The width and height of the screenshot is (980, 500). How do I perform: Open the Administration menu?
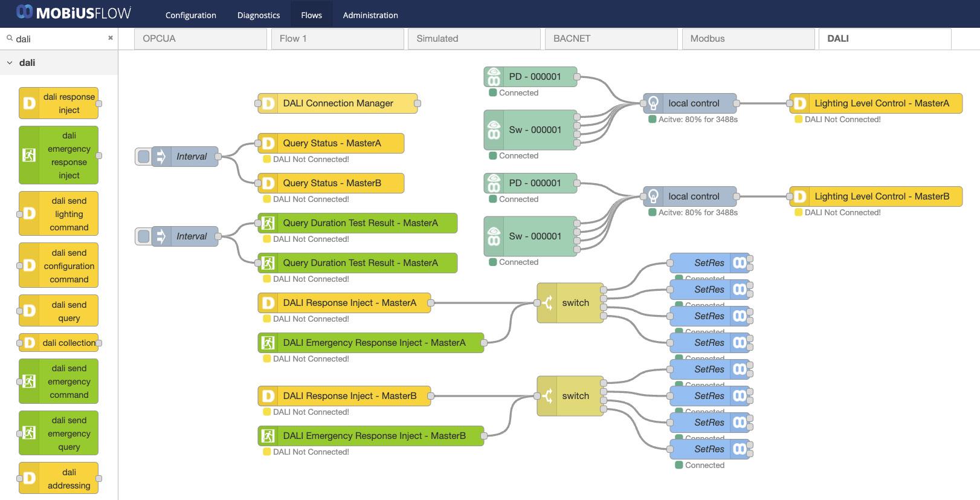pos(370,15)
